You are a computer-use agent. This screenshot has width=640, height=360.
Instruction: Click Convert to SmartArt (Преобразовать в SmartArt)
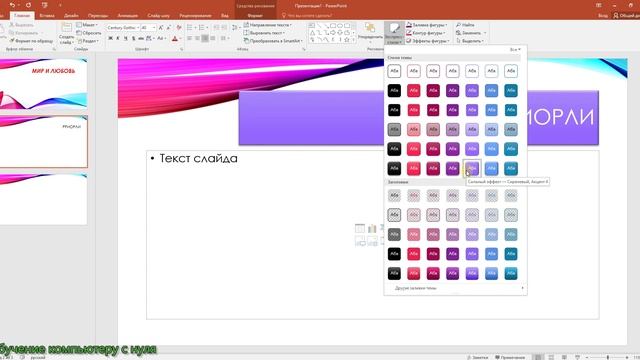[x=273, y=41]
